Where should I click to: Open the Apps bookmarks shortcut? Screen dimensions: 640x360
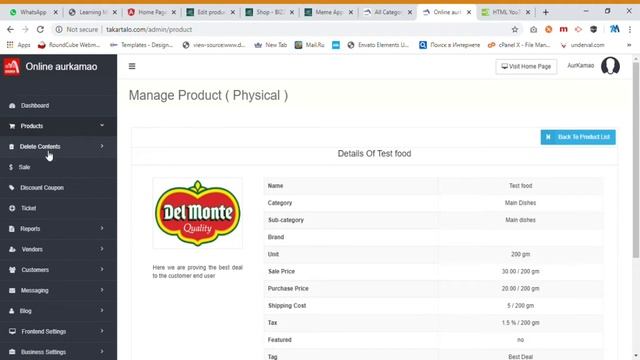[x=19, y=45]
